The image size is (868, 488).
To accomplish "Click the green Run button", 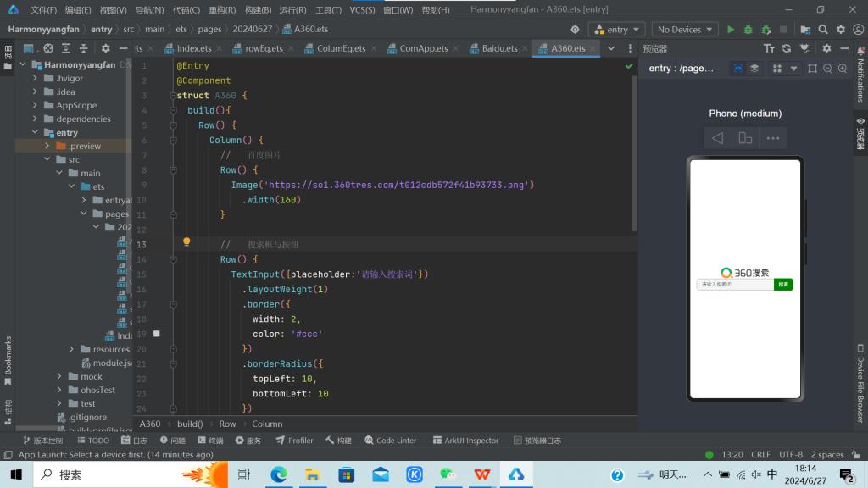I will click(731, 30).
